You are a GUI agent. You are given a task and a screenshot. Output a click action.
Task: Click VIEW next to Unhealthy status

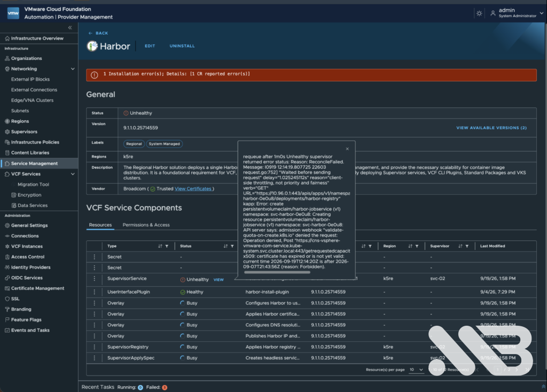[x=218, y=280]
